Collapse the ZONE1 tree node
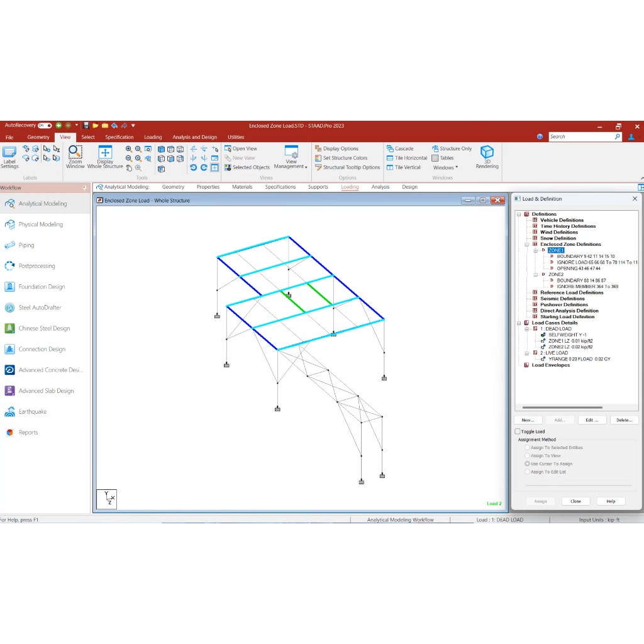This screenshot has width=644, height=644. (x=536, y=250)
